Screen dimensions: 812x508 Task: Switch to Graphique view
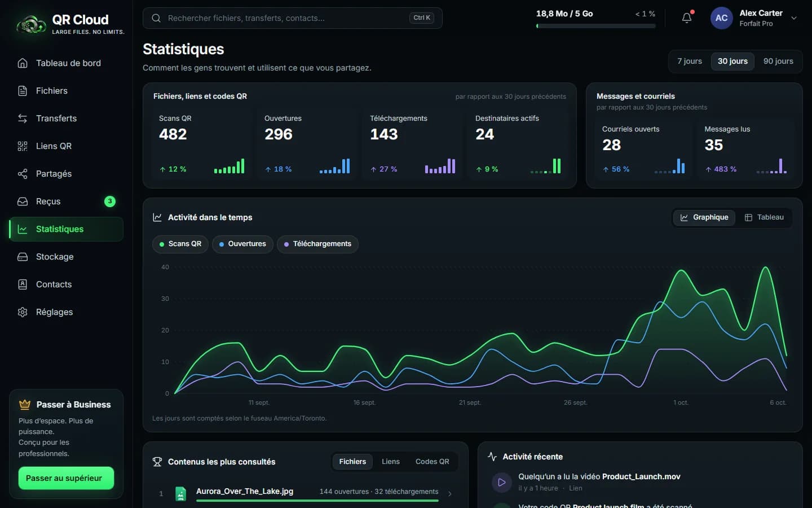(704, 217)
